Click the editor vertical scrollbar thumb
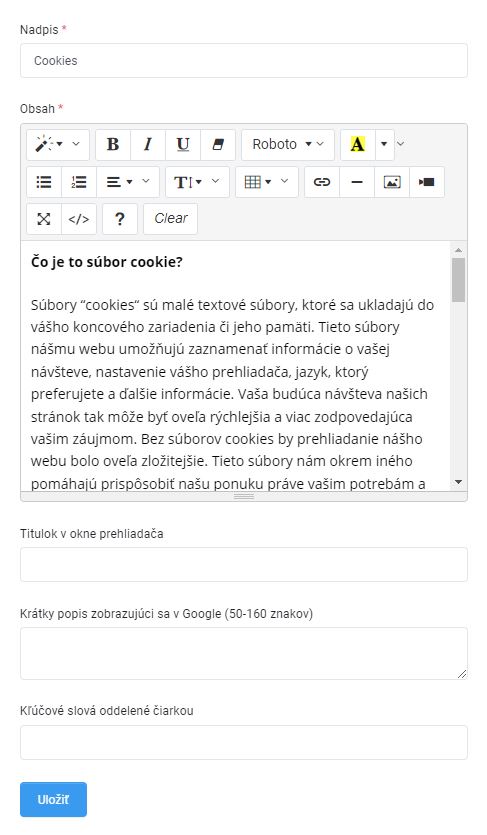 click(x=458, y=280)
